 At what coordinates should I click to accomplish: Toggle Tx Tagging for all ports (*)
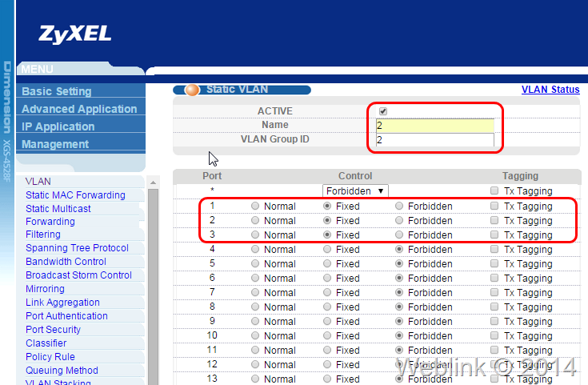coord(494,190)
